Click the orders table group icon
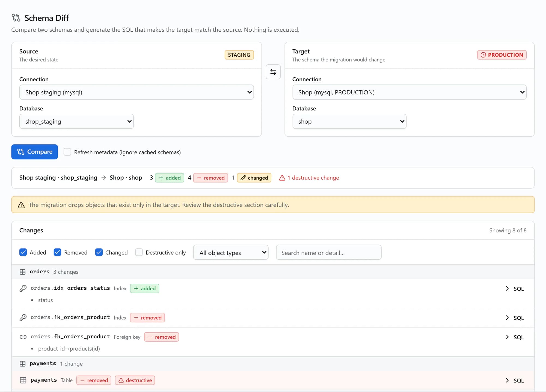This screenshot has width=546, height=392. coord(23,272)
